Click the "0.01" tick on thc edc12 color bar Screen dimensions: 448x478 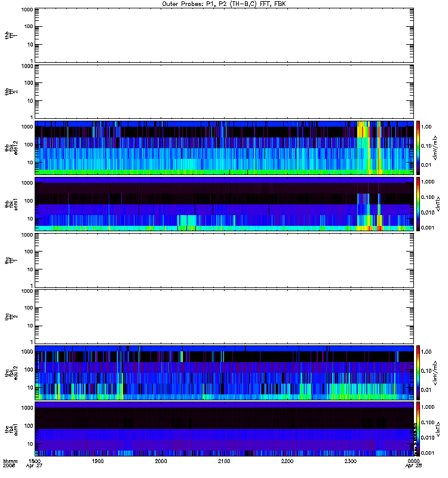point(426,390)
